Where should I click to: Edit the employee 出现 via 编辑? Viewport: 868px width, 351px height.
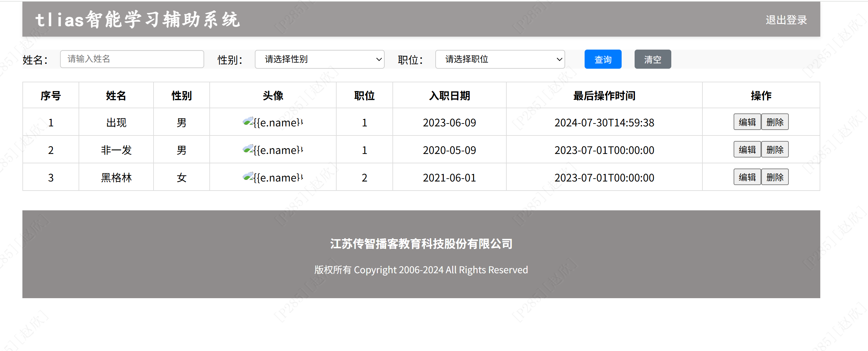tap(747, 122)
